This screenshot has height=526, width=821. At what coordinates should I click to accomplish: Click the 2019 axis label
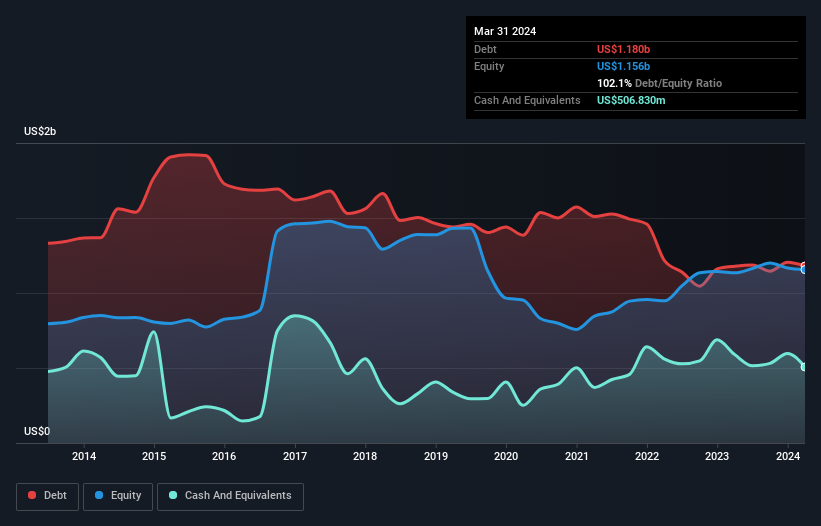436,456
